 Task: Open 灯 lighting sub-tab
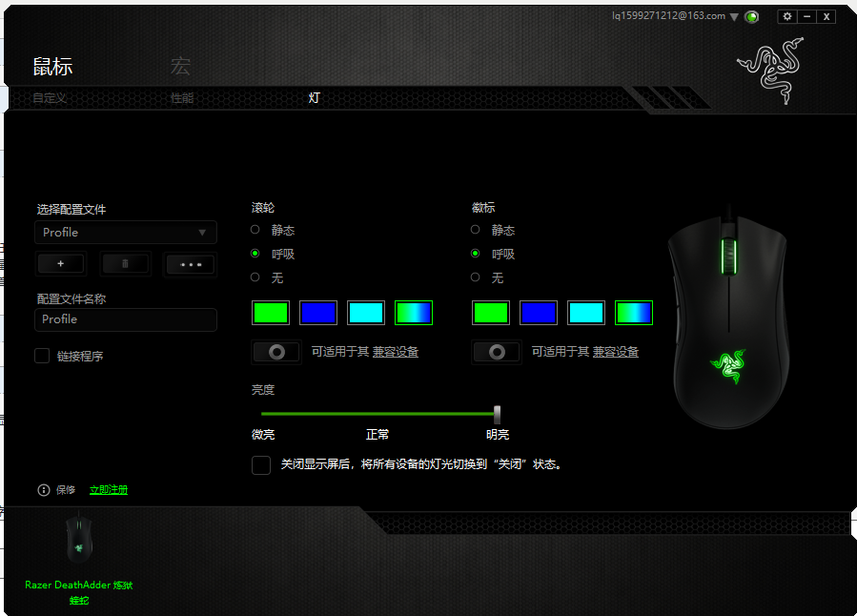(x=314, y=98)
